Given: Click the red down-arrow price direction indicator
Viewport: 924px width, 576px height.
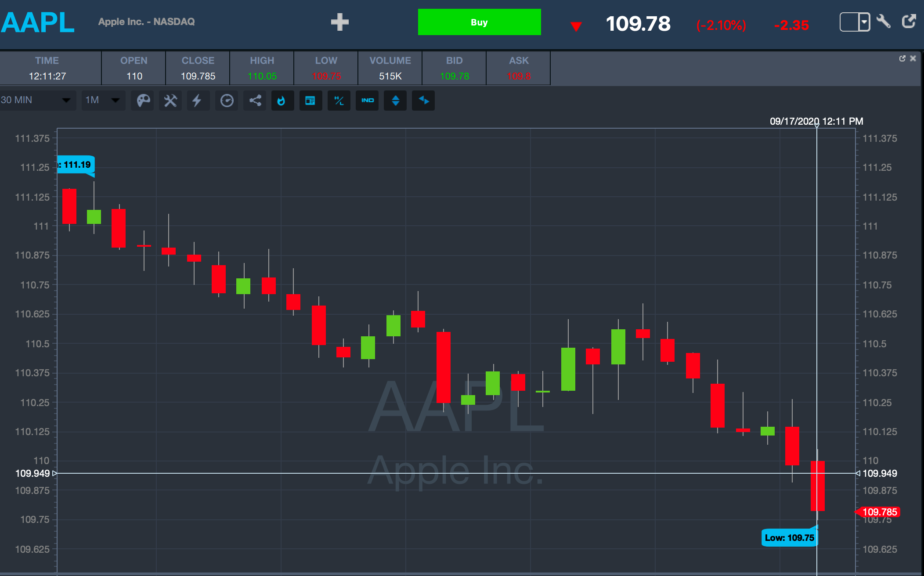Looking at the screenshot, I should tap(576, 26).
